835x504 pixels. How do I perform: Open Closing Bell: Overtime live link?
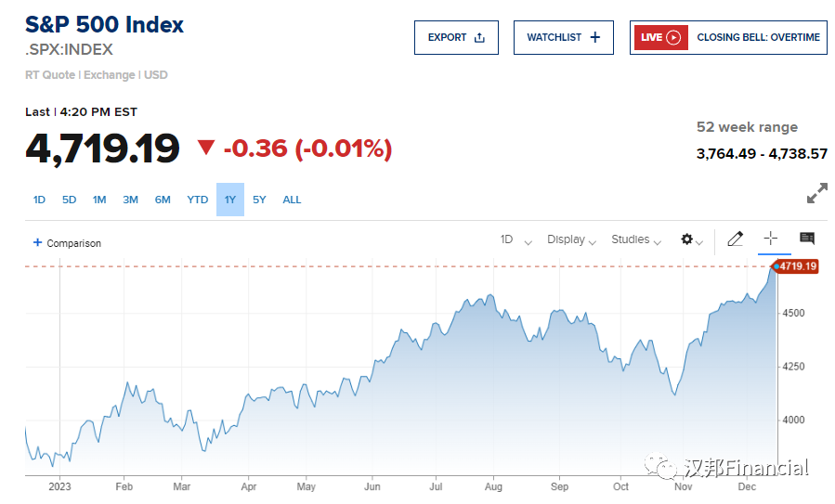(758, 37)
